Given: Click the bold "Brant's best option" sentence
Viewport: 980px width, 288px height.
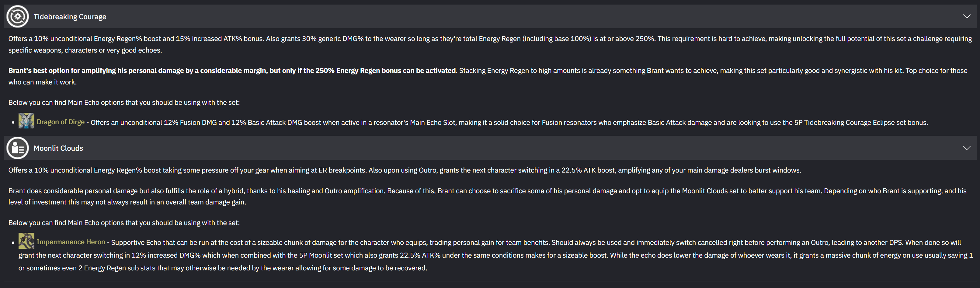Looking at the screenshot, I should click(x=232, y=71).
